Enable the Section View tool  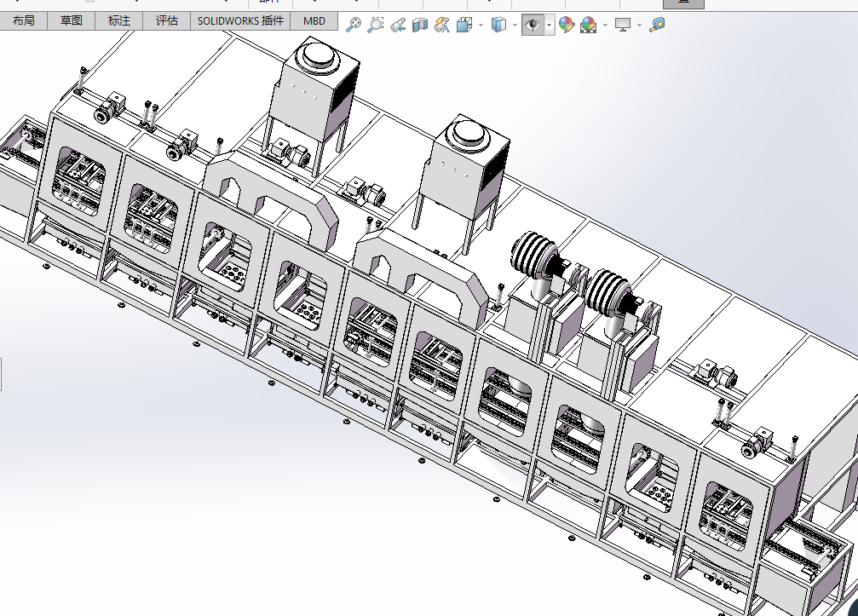[x=420, y=26]
